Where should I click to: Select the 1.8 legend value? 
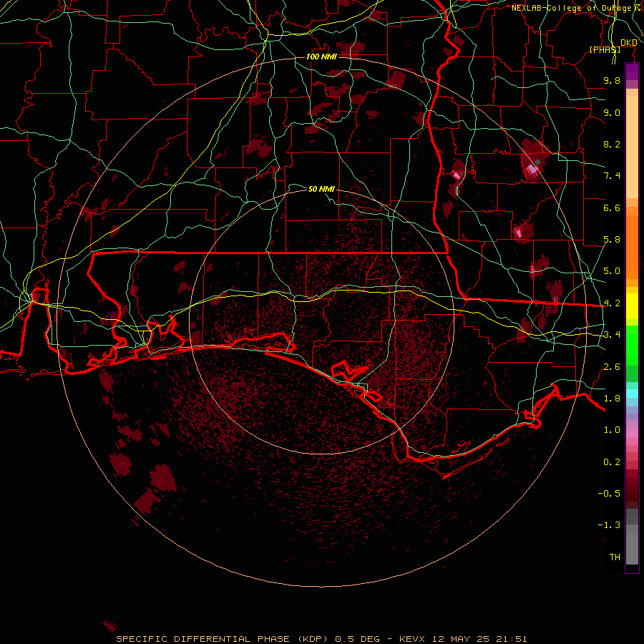(612, 399)
